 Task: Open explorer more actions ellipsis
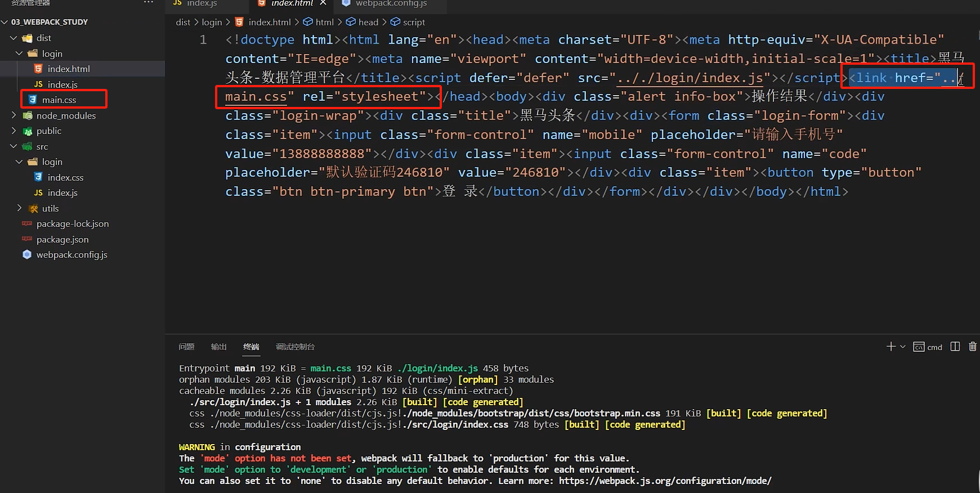[x=149, y=2]
